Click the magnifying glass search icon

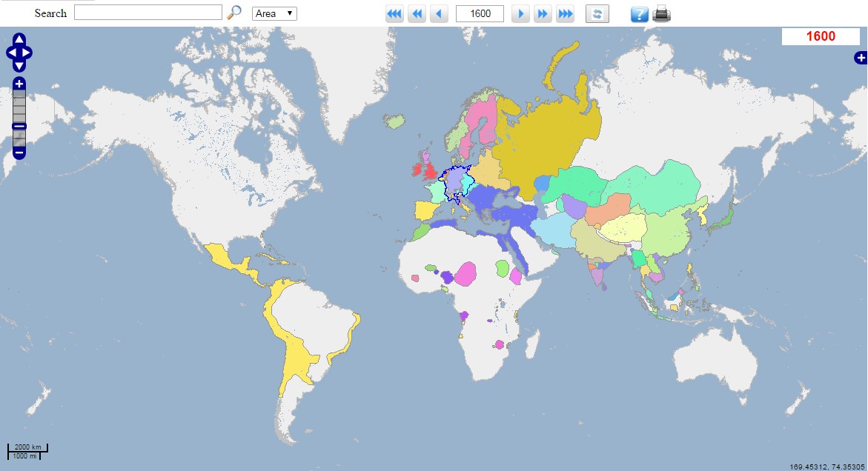click(235, 13)
